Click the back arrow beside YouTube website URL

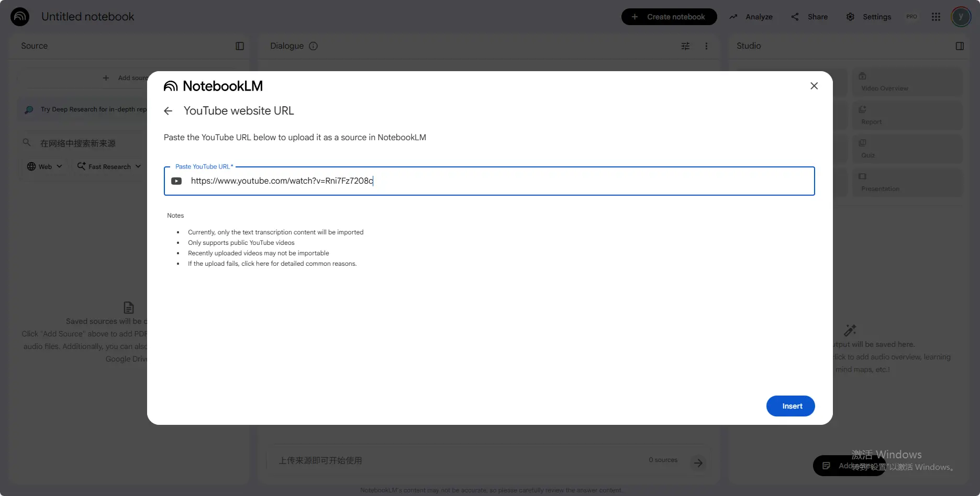point(168,111)
